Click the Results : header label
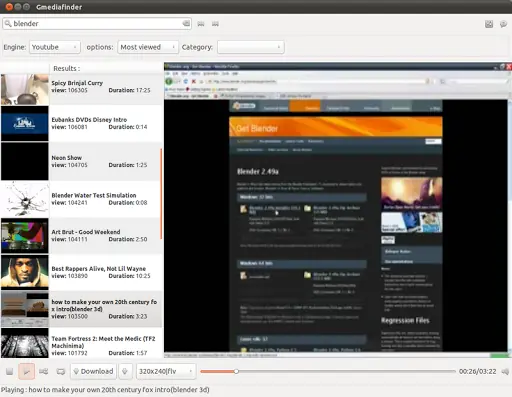The image size is (512, 397). click(67, 68)
